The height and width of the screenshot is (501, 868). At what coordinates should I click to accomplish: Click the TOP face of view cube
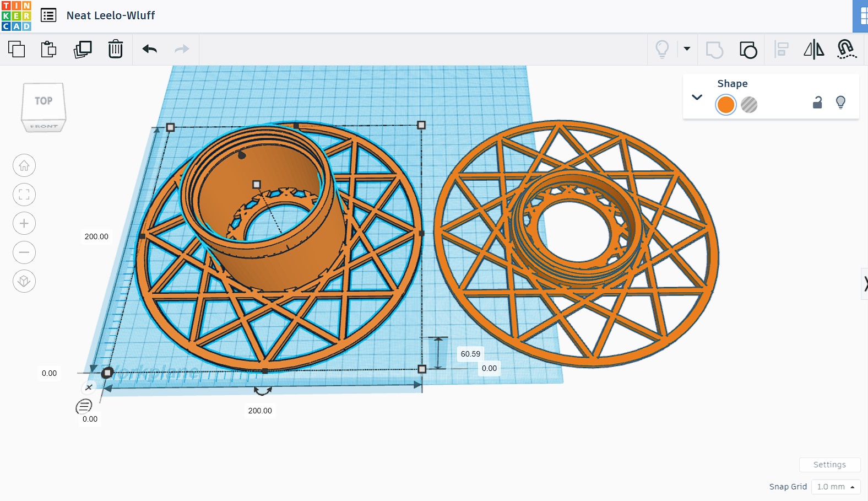pyautogui.click(x=44, y=101)
